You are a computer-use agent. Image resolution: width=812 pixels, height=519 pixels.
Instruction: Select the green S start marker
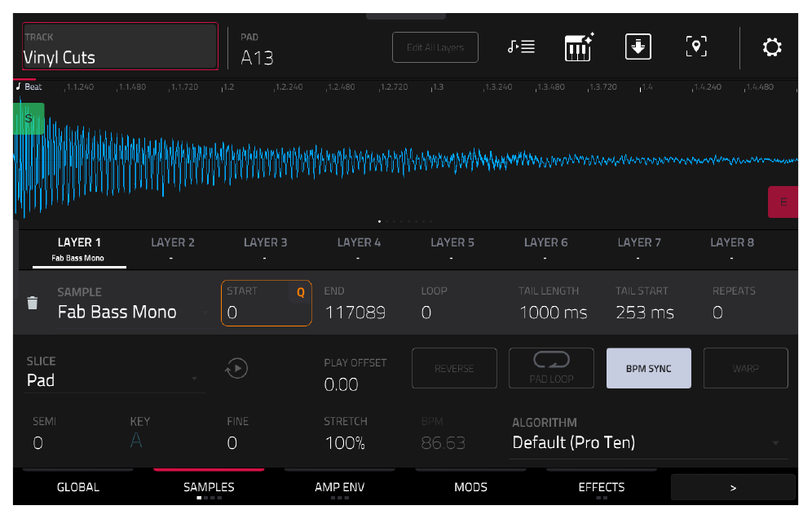pos(29,118)
